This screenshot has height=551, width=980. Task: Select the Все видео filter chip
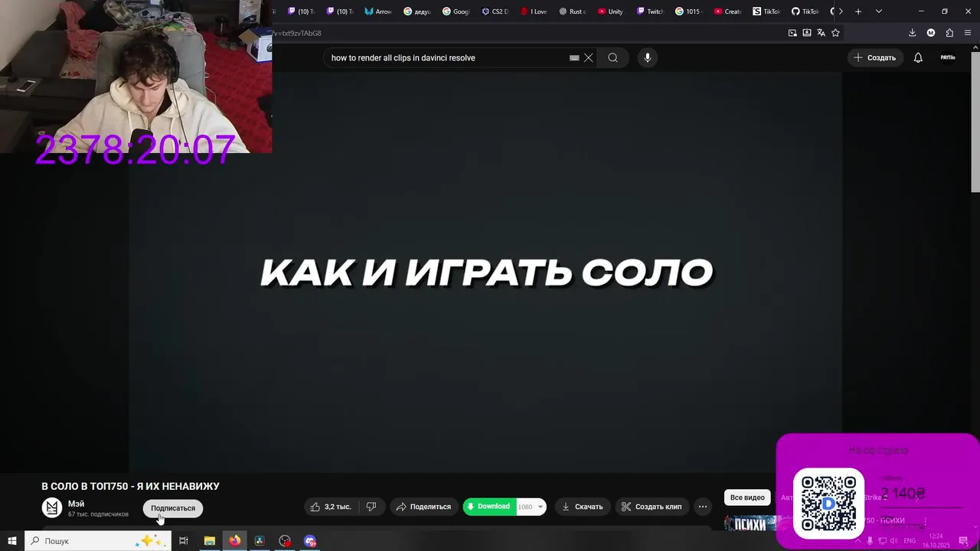click(x=747, y=497)
